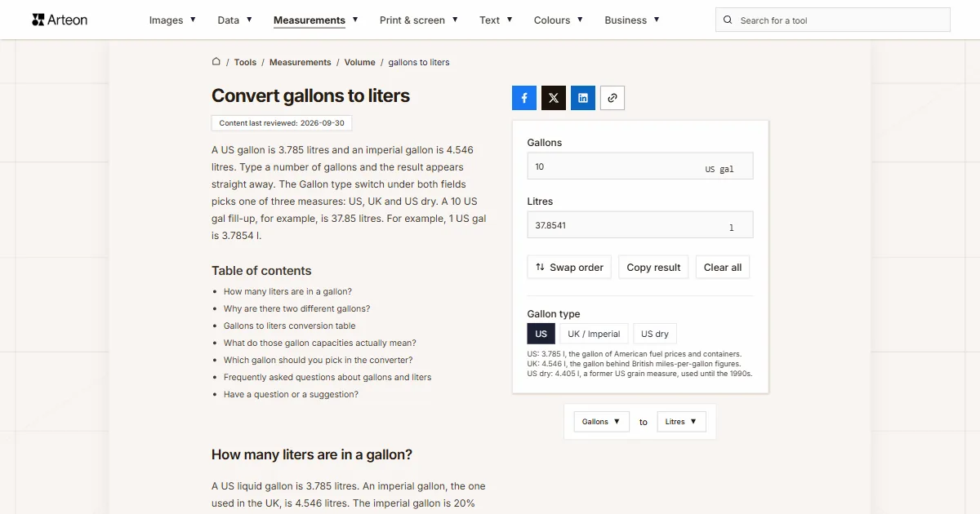Click the search magnifier icon
The image size is (980, 514).
(x=728, y=20)
